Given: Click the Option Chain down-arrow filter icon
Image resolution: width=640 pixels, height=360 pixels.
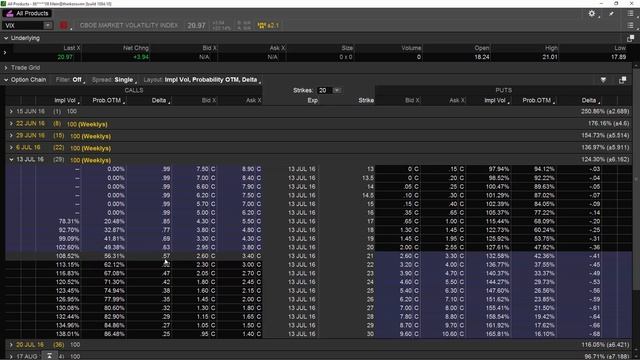Looking at the screenshot, I should coord(603,80).
